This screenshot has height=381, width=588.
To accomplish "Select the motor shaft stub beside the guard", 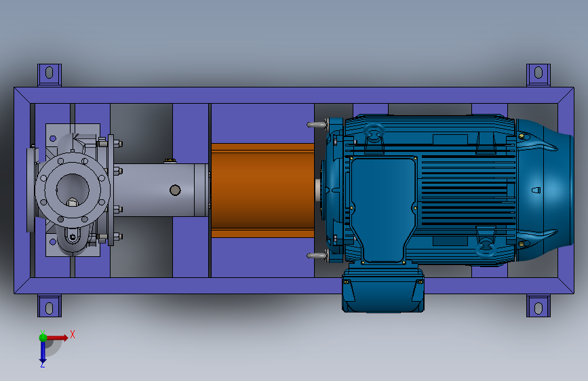I will coord(317,190).
